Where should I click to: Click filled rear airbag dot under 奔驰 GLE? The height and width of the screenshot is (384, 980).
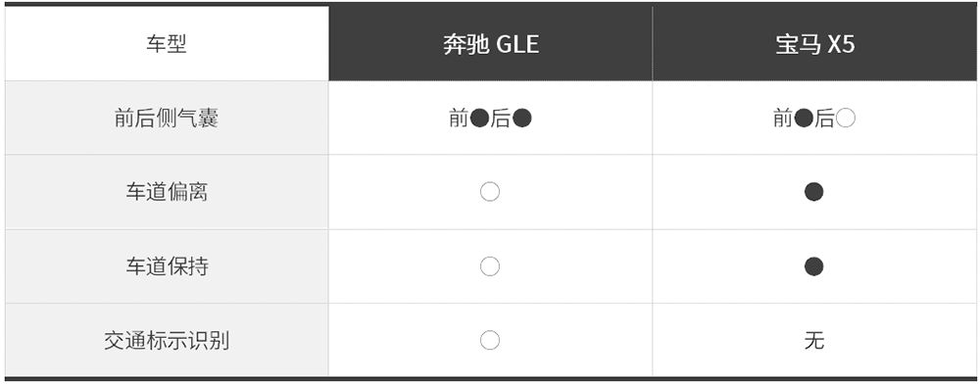[x=522, y=118]
